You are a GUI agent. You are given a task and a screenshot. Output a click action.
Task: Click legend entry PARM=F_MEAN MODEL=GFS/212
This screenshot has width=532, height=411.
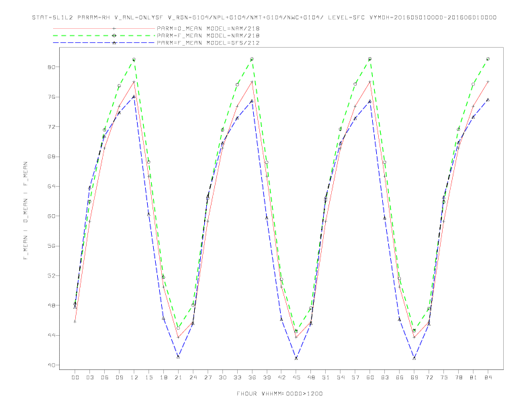[208, 43]
